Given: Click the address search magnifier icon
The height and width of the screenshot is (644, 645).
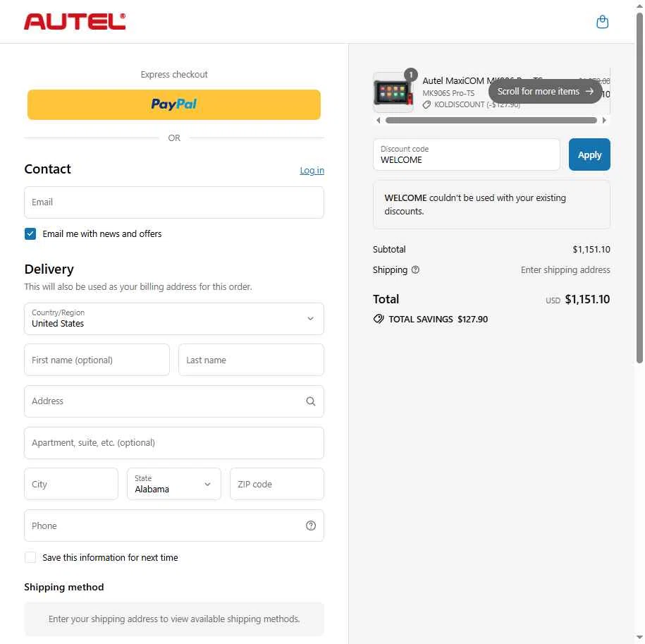Looking at the screenshot, I should click(311, 401).
